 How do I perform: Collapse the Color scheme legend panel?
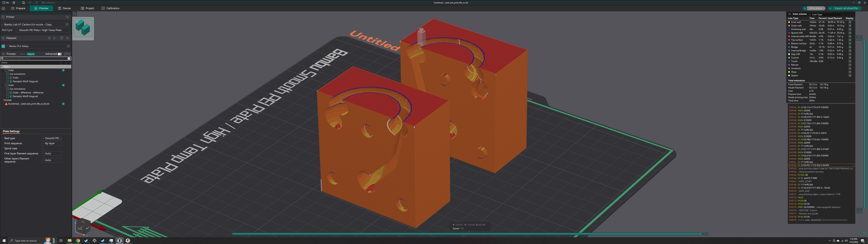coord(790,14)
